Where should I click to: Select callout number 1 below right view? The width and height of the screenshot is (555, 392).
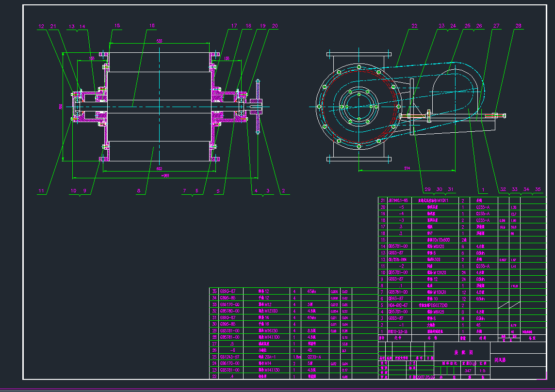pyautogui.click(x=483, y=189)
